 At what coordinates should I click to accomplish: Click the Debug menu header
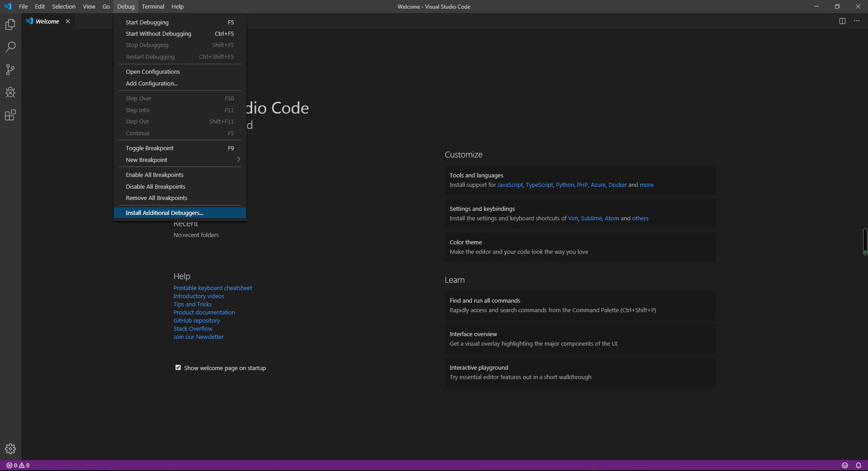[x=126, y=6]
